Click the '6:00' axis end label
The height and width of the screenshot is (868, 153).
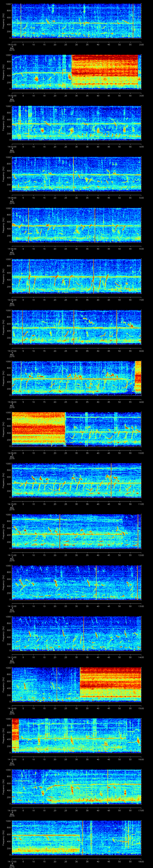(x=141, y=249)
